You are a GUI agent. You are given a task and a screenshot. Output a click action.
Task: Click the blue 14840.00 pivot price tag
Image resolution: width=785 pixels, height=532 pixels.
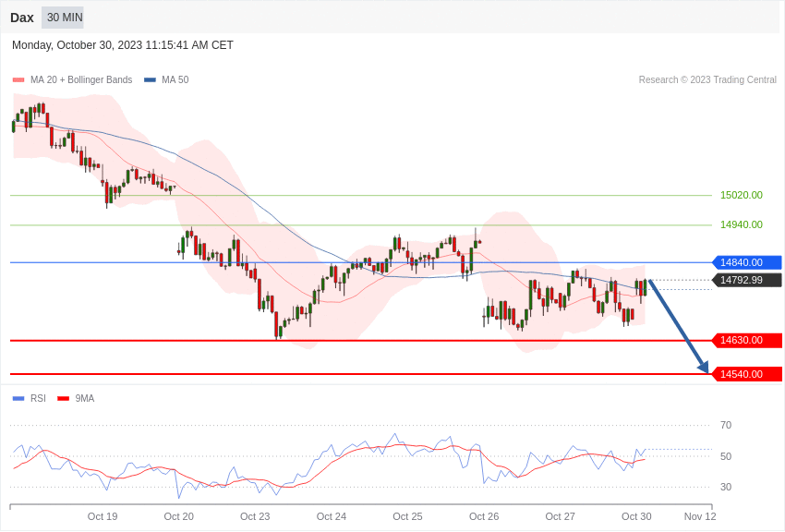tap(746, 262)
